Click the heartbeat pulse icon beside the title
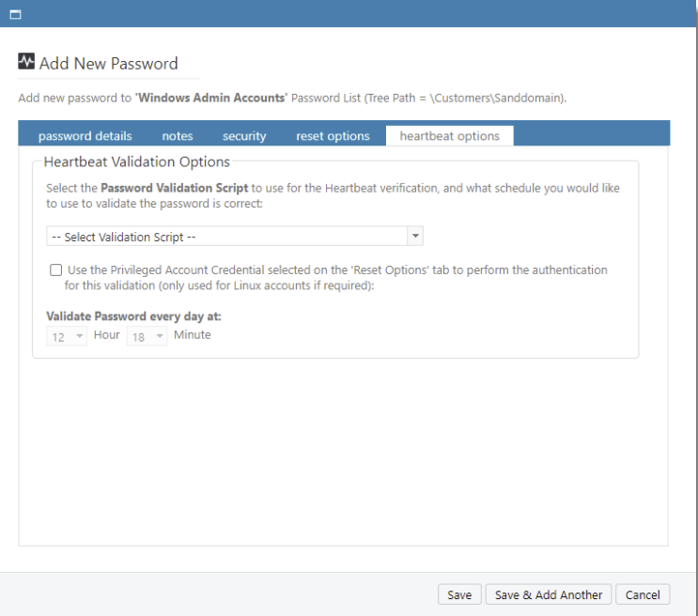Viewport: 698px width, 616px height. click(x=26, y=63)
